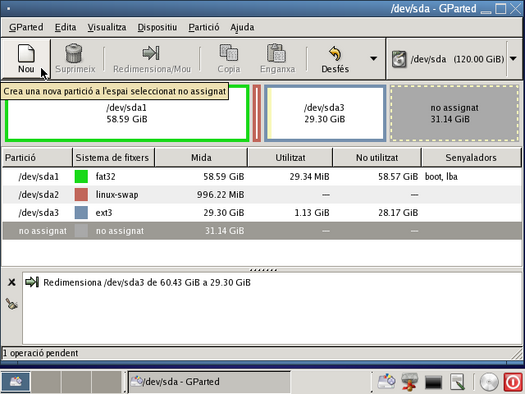Screen dimensions: 525x394
Task: Click the green fat32 color swatch
Action: click(81, 176)
